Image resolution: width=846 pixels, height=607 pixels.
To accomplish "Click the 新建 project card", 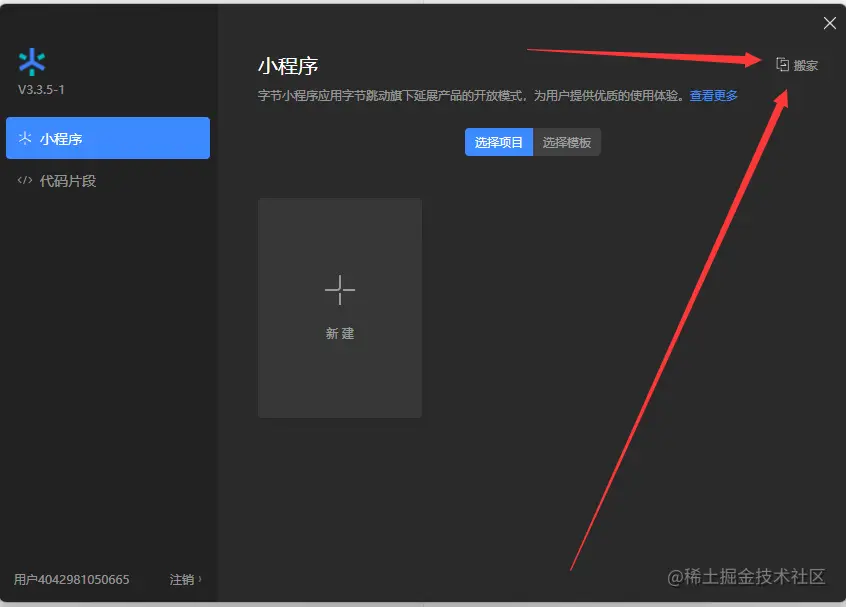I will [340, 308].
